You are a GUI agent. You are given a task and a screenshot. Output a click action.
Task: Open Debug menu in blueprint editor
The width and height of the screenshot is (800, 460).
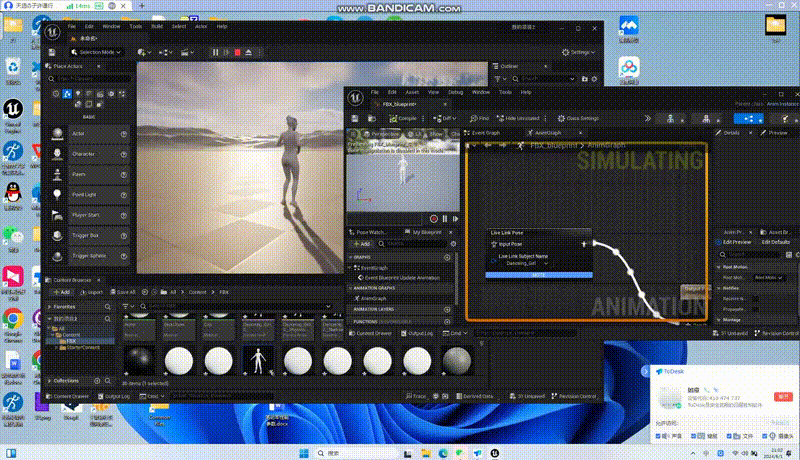click(x=455, y=92)
